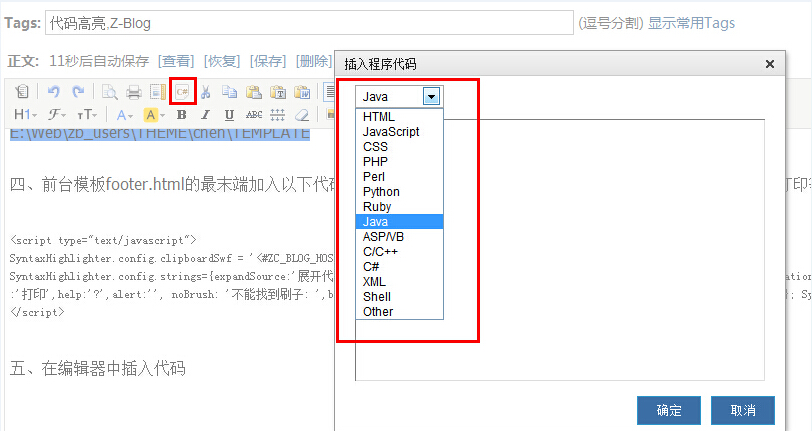
Task: Click the <script type="text/javascript"> line
Action: (103, 240)
